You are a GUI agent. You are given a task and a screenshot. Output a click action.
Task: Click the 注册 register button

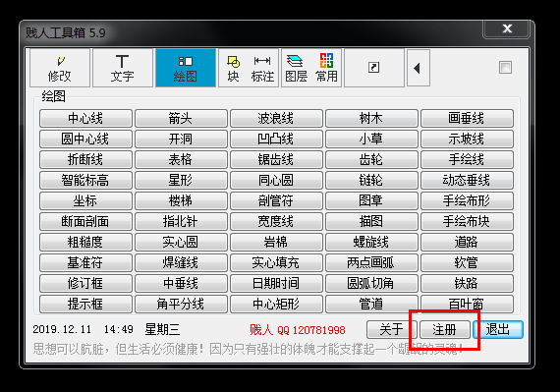pos(445,329)
